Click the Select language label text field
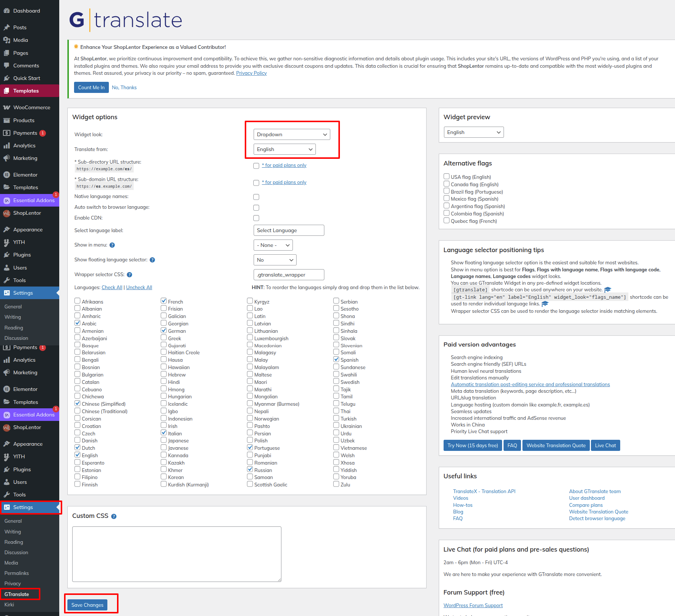 pos(289,230)
